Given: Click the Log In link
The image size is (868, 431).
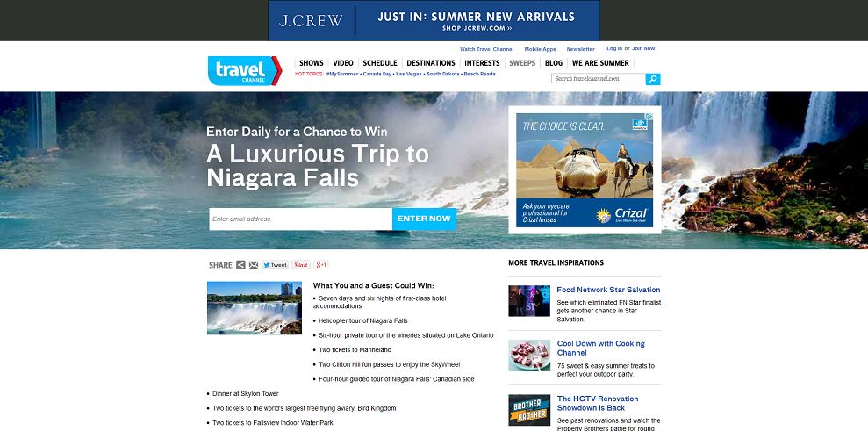Looking at the screenshot, I should coord(614,49).
